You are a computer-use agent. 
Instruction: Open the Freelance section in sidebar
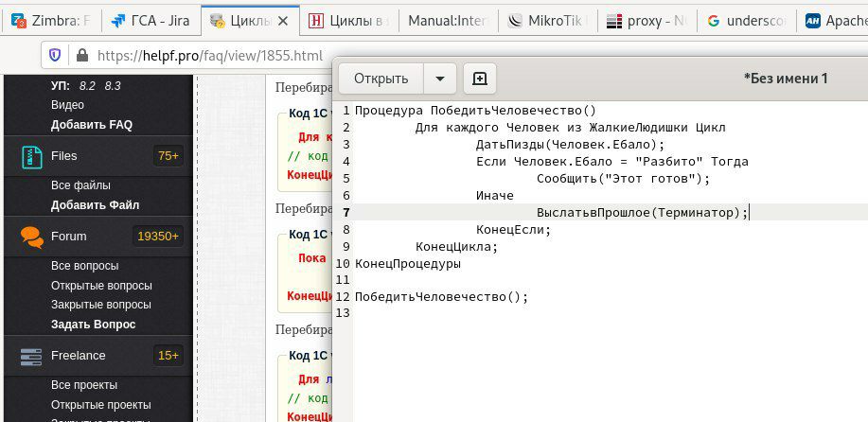[x=78, y=355]
